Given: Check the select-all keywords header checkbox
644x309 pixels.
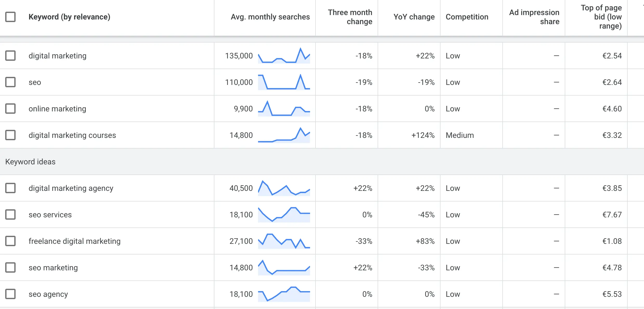Looking at the screenshot, I should pos(10,17).
